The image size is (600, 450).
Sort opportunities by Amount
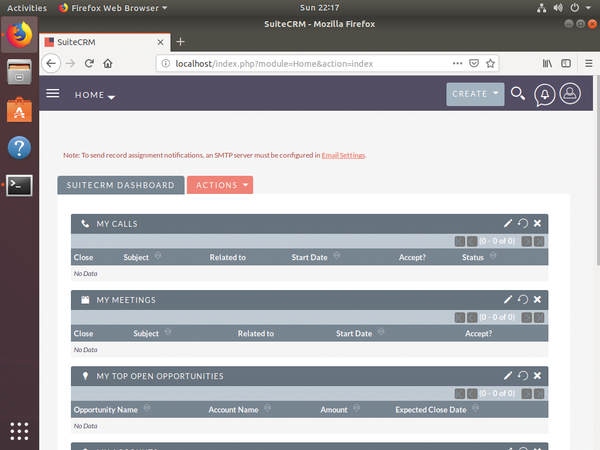point(356,408)
